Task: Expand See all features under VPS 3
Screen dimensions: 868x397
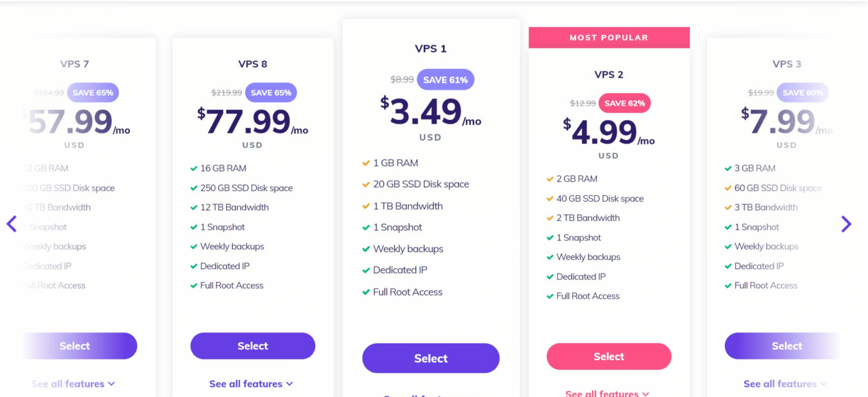Action: coord(785,383)
